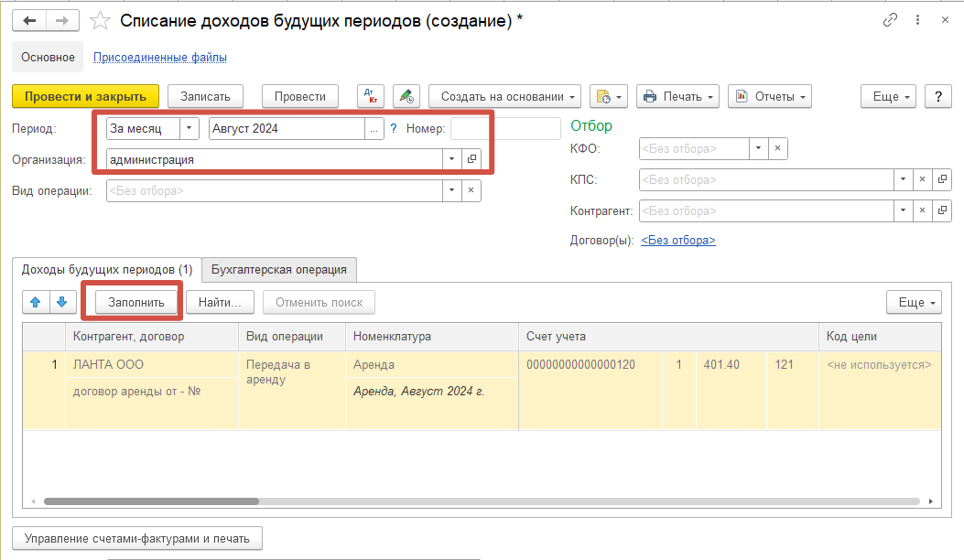Close the form with the X button
The height and width of the screenshot is (560, 964).
945,20
